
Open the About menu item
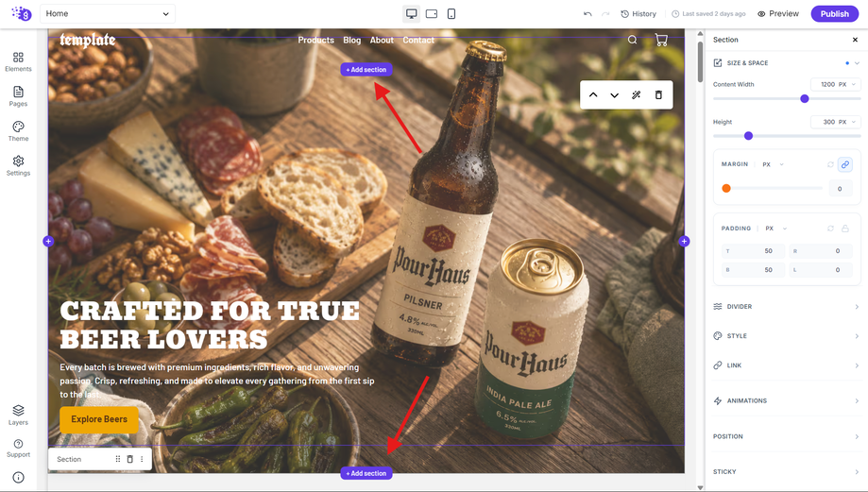[x=382, y=40]
